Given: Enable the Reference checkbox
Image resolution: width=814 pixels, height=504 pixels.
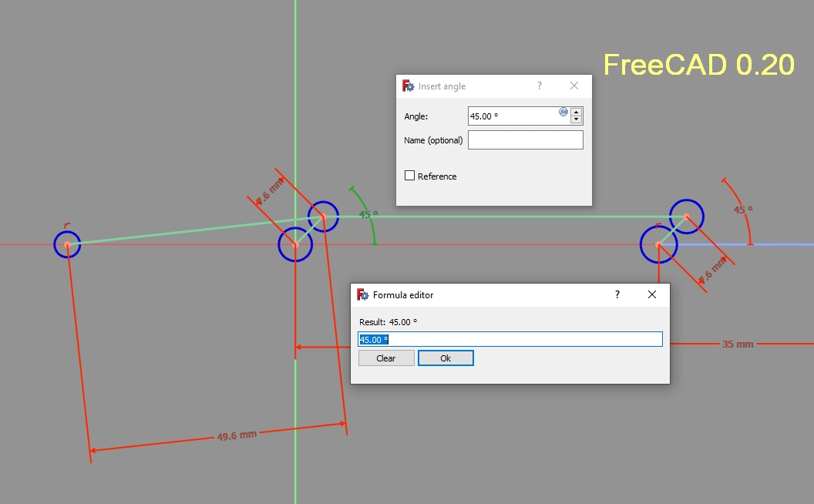Looking at the screenshot, I should [409, 175].
